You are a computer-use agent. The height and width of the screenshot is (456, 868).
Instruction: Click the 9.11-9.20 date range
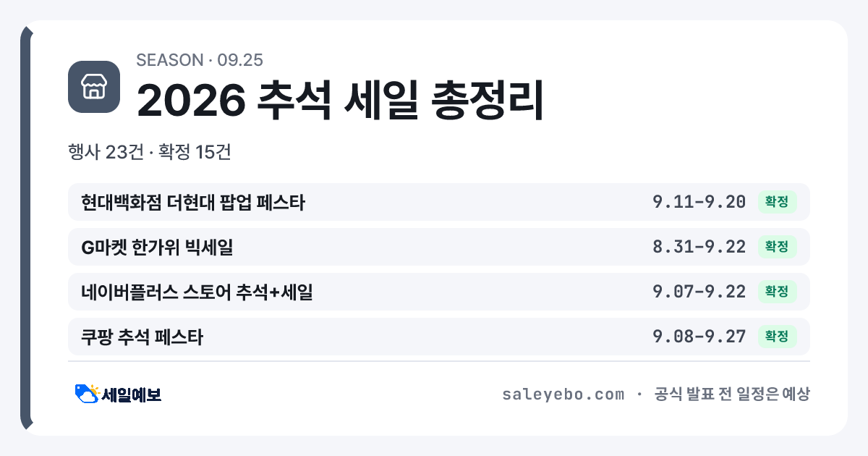699,202
